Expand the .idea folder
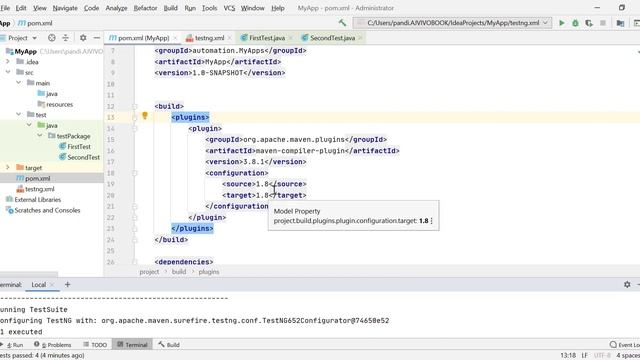The width and height of the screenshot is (640, 360). pyautogui.click(x=8, y=62)
